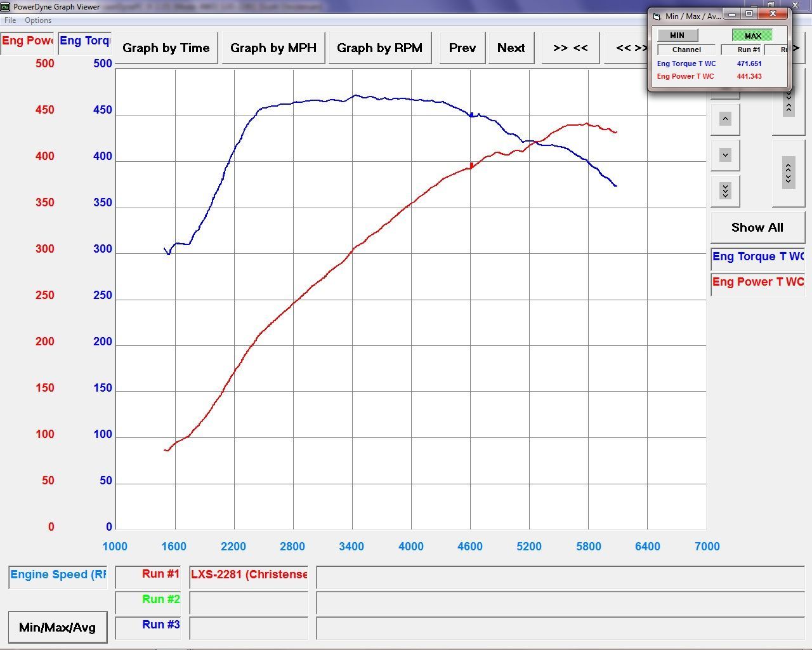Toggle the MAX mode in Min/Max window
The width and height of the screenshot is (812, 650).
752,36
